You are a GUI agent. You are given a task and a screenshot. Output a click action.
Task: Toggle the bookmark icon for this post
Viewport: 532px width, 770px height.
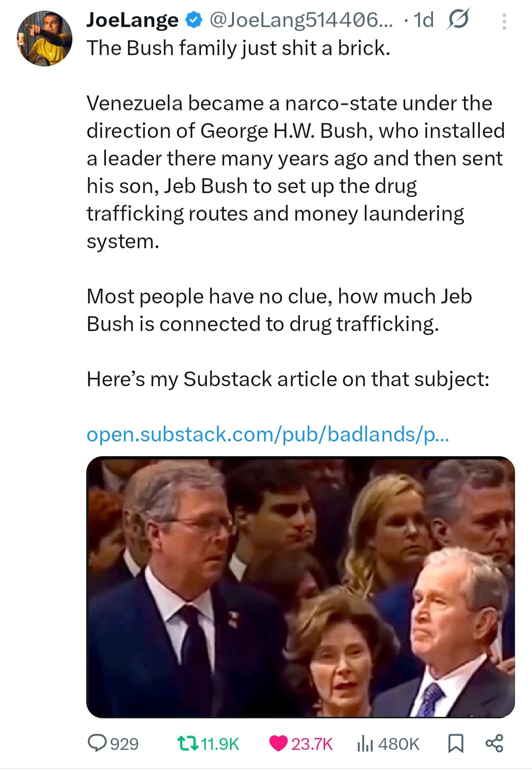(455, 743)
